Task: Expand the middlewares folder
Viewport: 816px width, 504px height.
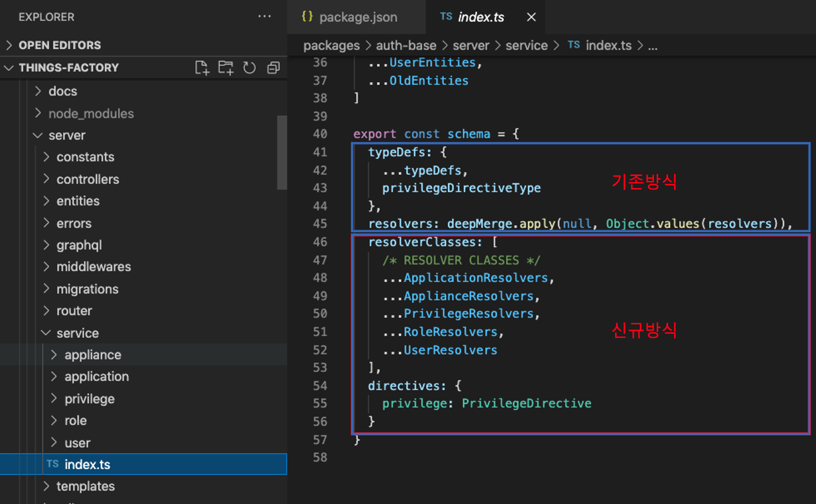Action: (x=143, y=267)
